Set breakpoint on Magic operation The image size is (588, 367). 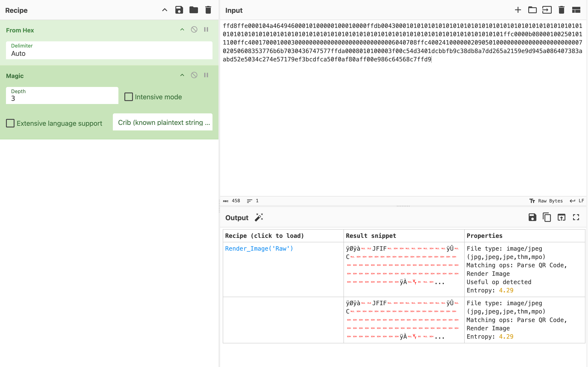tap(206, 75)
